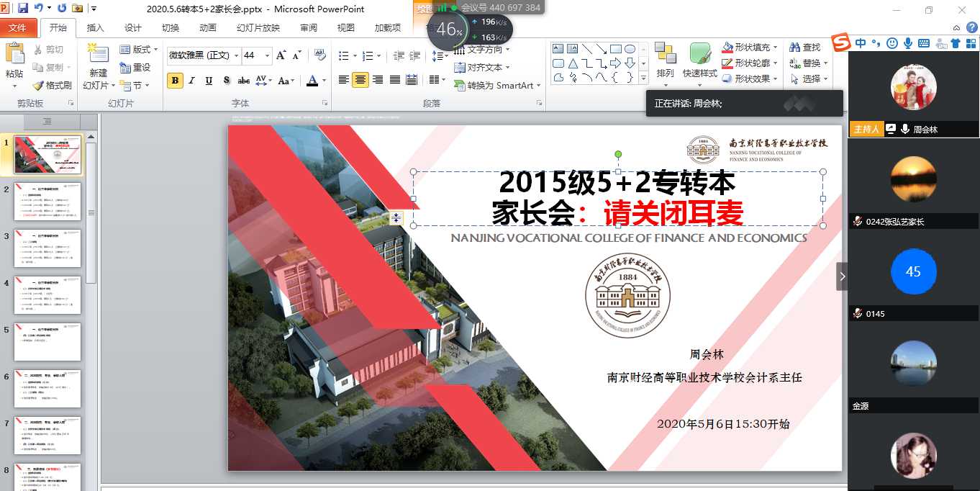Switch to the 幻灯片放映 ribbon tab
Viewport: 980px width, 491px height.
258,28
